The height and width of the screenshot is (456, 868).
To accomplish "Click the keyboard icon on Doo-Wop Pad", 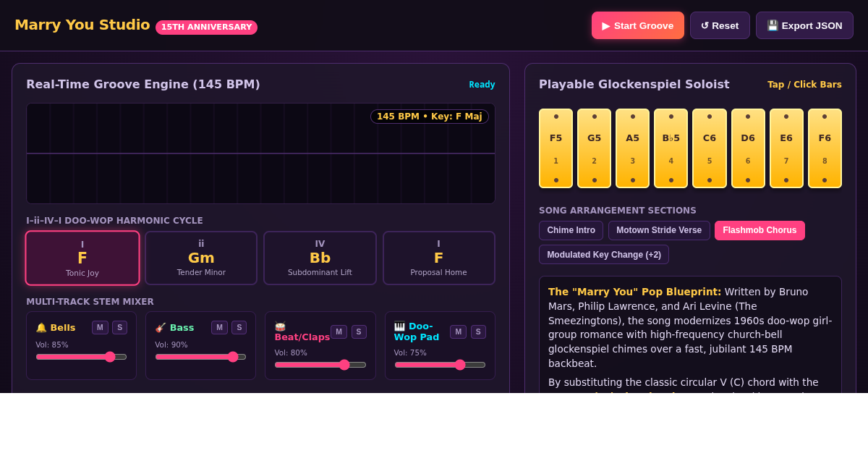I will (x=399, y=326).
